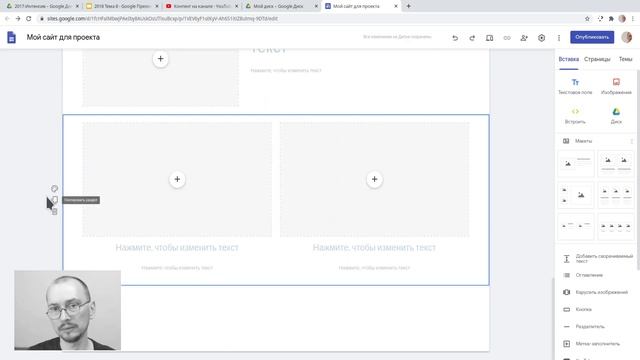The width and height of the screenshot is (640, 360).
Task: Choose the three-column image layout
Action: pyautogui.click(x=616, y=195)
